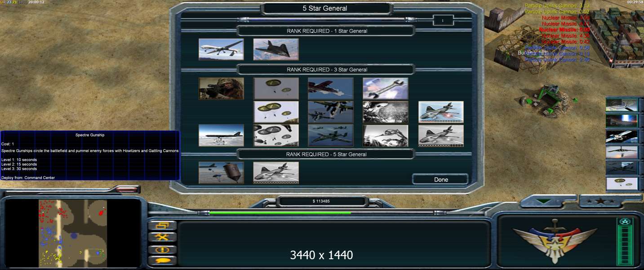644x270 pixels.
Task: Choose the Pathfinder sniper power
Action: click(221, 89)
